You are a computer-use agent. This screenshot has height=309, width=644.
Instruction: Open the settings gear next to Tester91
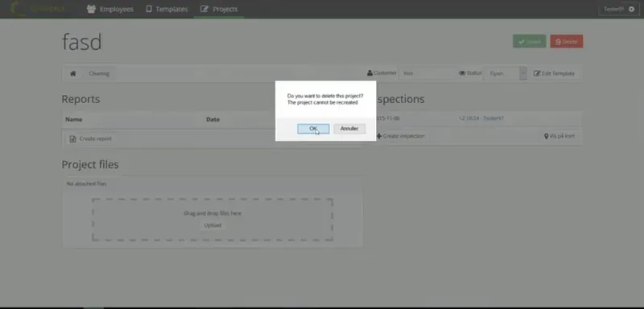point(632,9)
